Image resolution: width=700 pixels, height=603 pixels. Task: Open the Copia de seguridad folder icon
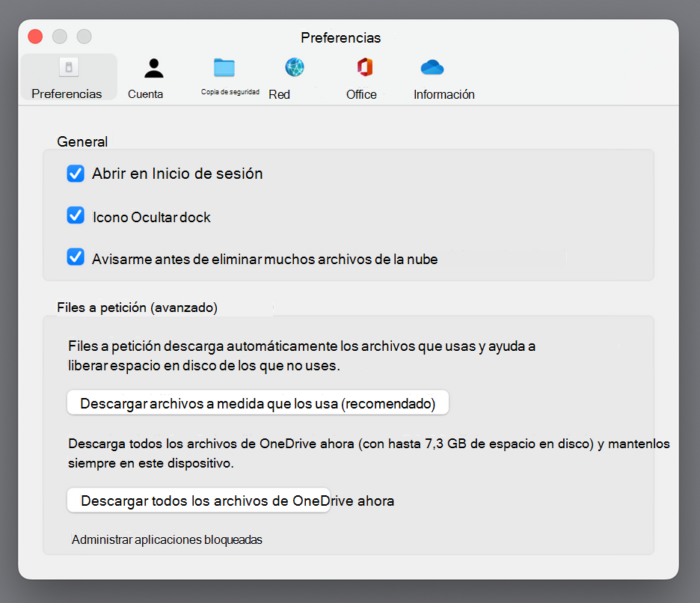(224, 67)
